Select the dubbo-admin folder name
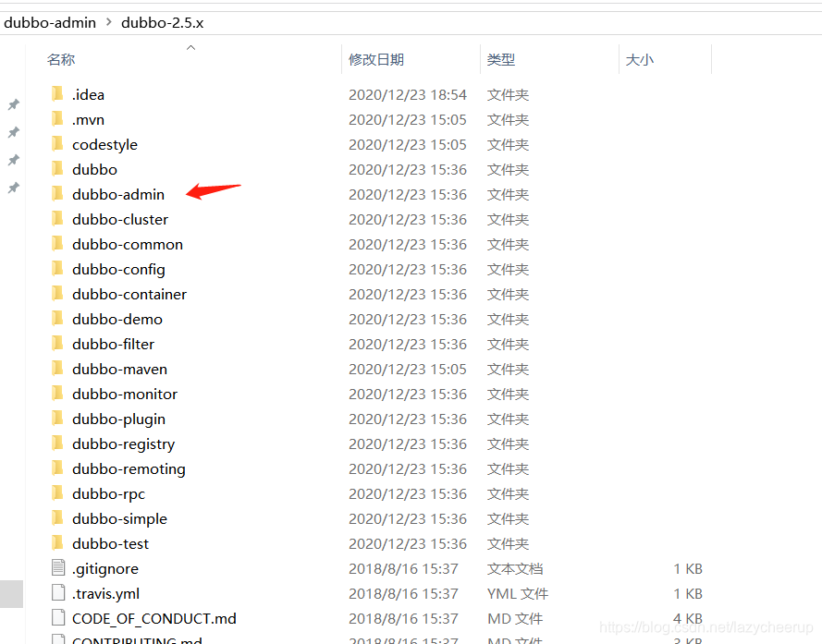The width and height of the screenshot is (822, 644). tap(118, 194)
